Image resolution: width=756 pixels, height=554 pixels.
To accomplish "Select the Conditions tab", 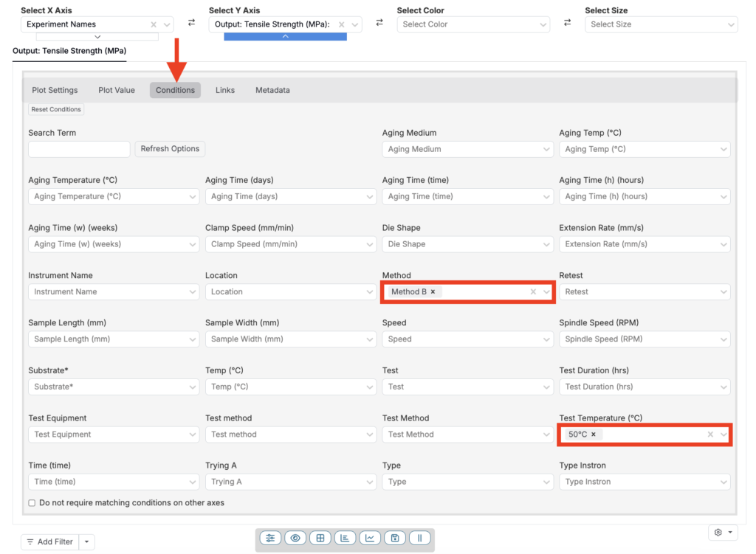I will tap(175, 90).
